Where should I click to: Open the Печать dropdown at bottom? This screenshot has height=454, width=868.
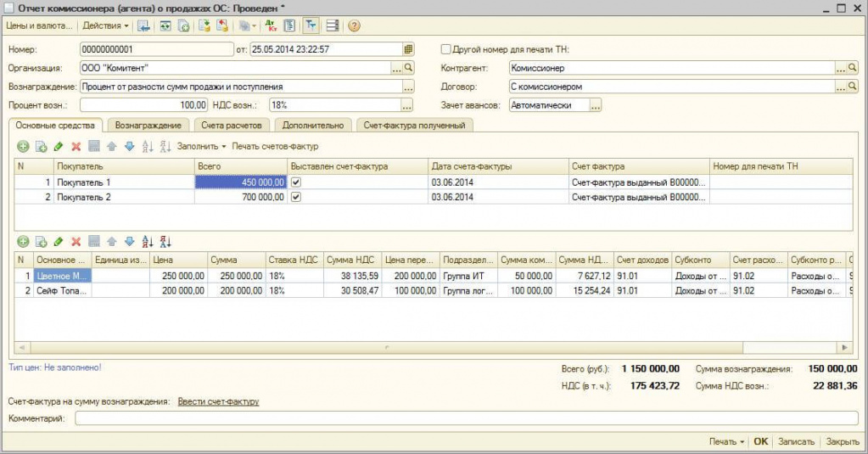(x=726, y=442)
